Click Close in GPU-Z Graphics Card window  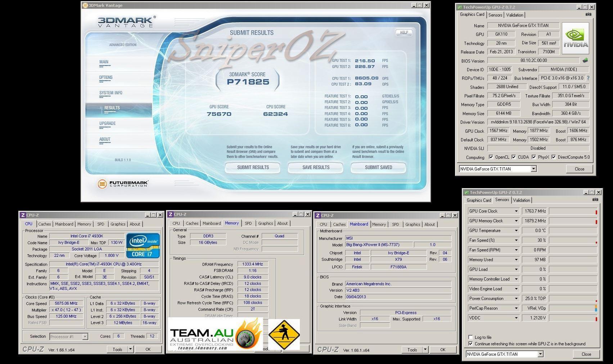pos(580,169)
